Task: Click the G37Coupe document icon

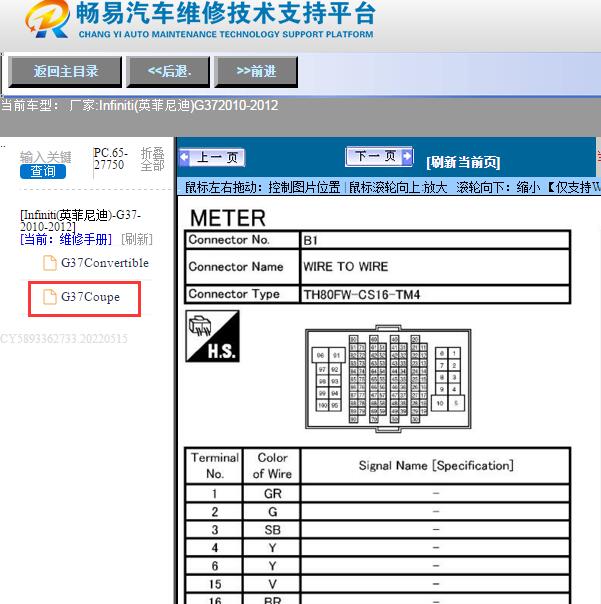Action: click(49, 297)
